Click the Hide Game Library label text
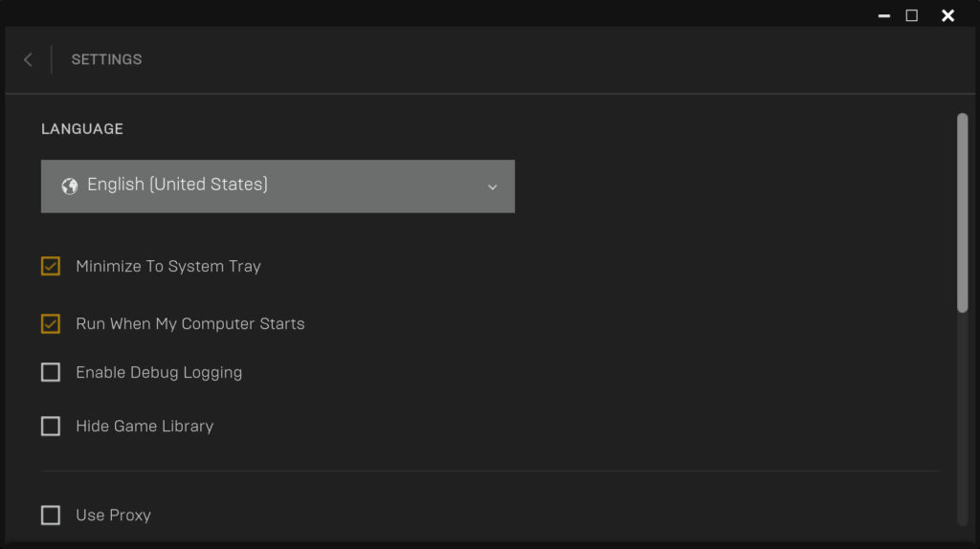 (x=145, y=427)
